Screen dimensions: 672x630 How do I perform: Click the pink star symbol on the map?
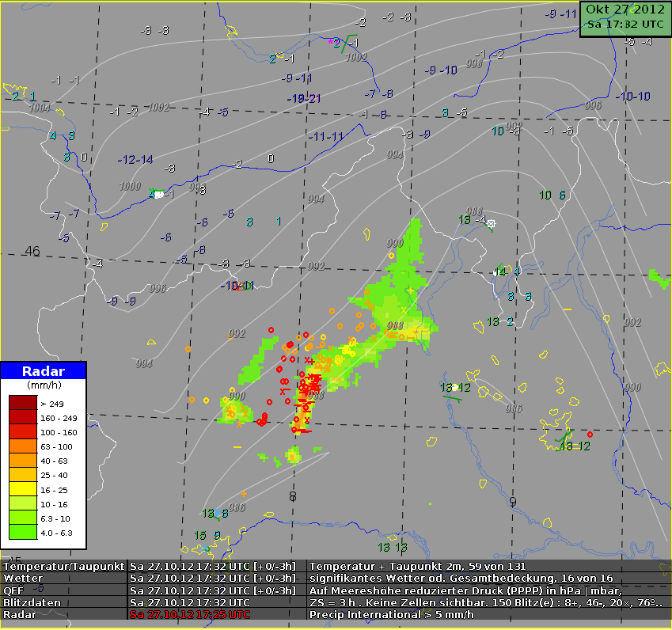click(331, 42)
